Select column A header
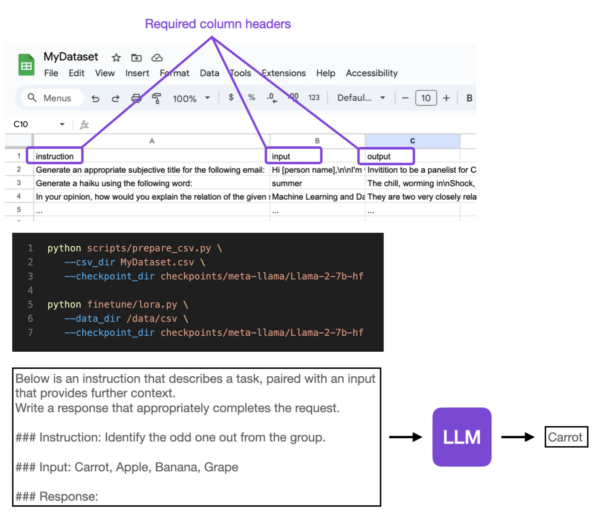 pyautogui.click(x=152, y=141)
